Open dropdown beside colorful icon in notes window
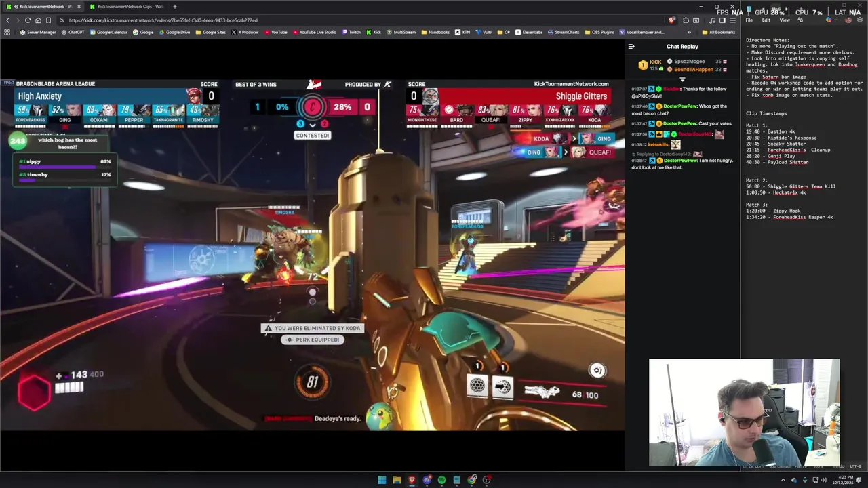 (836, 20)
